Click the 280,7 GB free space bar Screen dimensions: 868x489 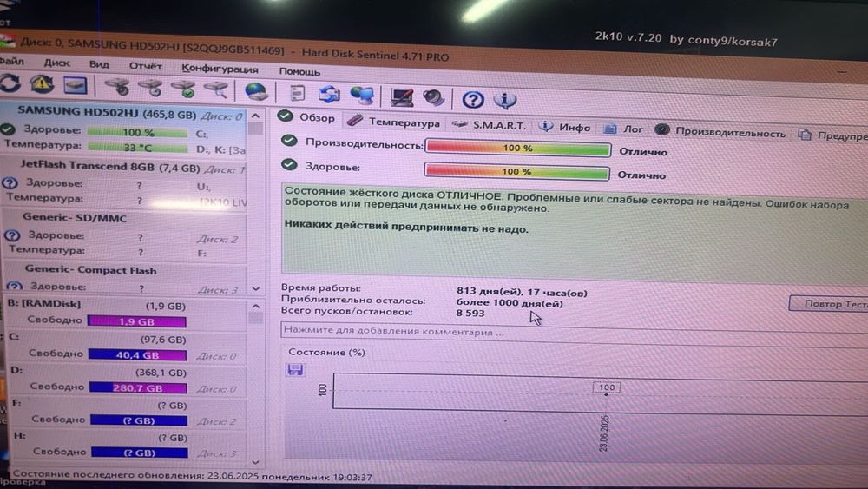[x=138, y=387]
